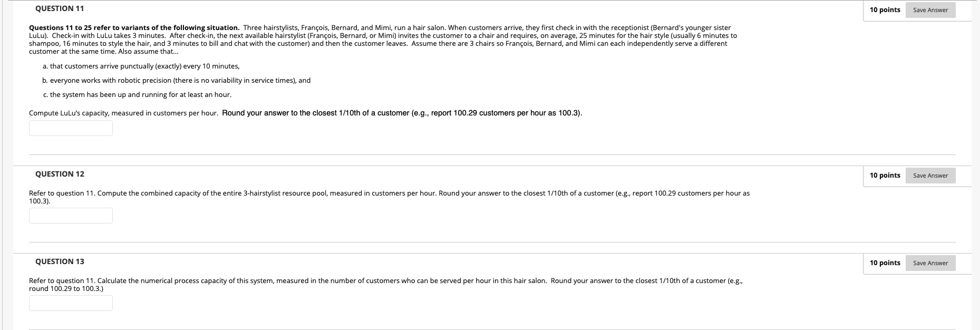Click the 10 points label beside Question 13
Screen dimensions: 980x330
click(x=884, y=263)
